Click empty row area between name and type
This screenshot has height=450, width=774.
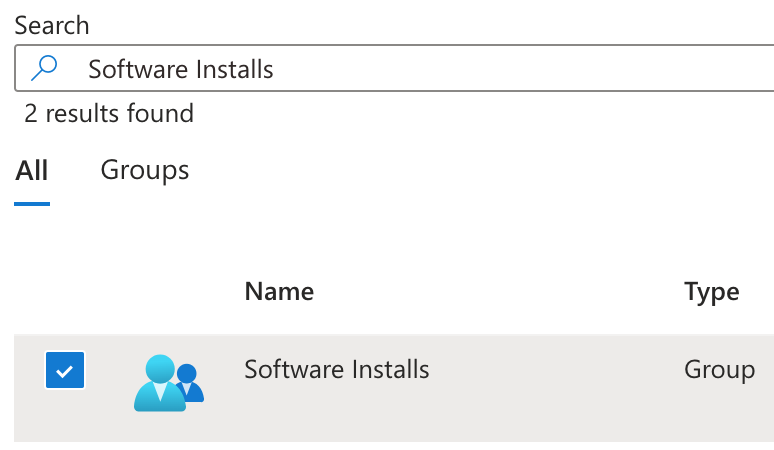point(555,371)
